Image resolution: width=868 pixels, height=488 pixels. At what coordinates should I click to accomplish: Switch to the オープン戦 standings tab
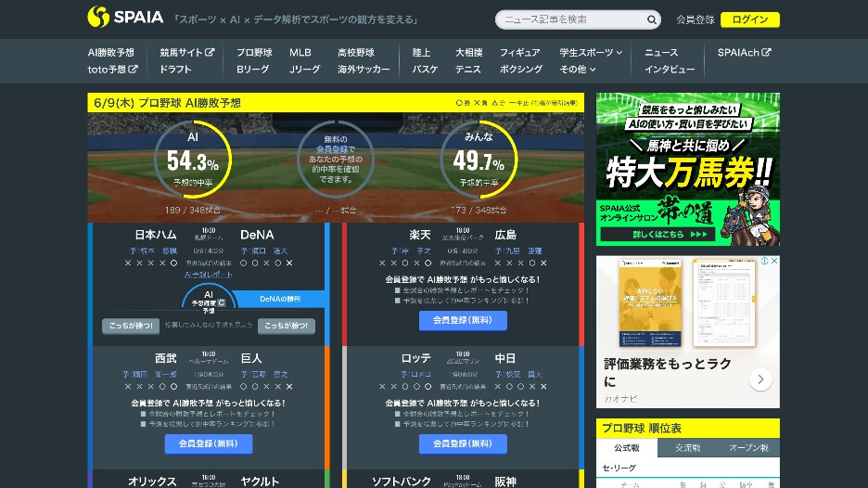point(749,448)
